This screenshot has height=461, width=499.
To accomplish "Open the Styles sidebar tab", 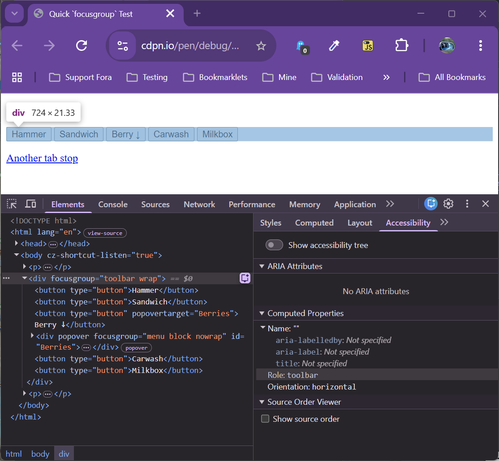I will [x=271, y=223].
